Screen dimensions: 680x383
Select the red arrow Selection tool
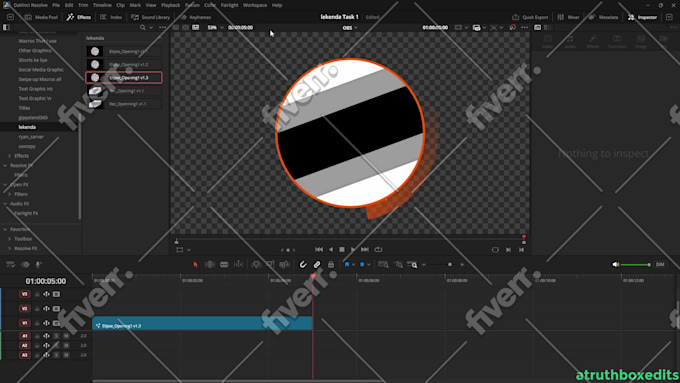click(x=196, y=264)
